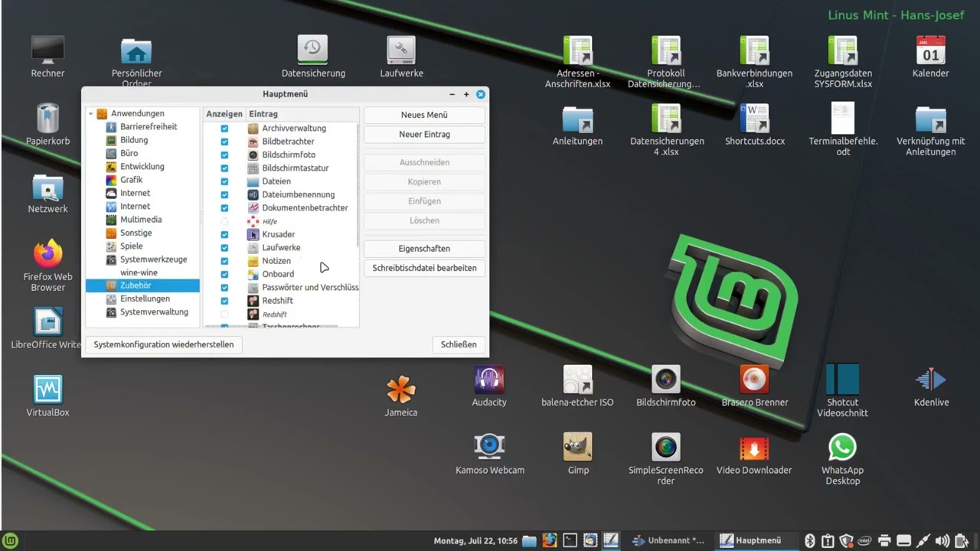Select the Bildung category
The image size is (980, 551).
(134, 140)
